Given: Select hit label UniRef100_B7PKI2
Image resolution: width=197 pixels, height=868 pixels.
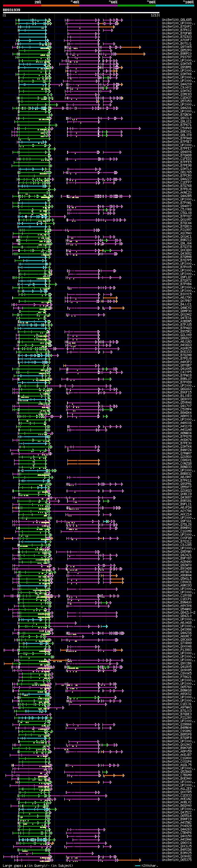Looking at the screenshot, I should (x=177, y=30).
